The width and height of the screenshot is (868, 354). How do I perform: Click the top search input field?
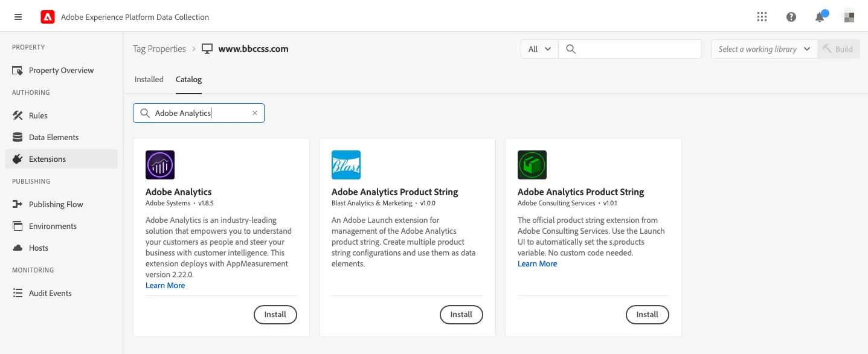pyautogui.click(x=629, y=49)
